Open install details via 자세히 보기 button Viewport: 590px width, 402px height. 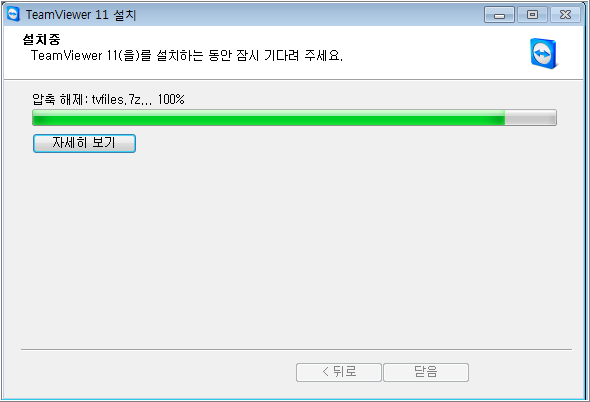[x=84, y=143]
